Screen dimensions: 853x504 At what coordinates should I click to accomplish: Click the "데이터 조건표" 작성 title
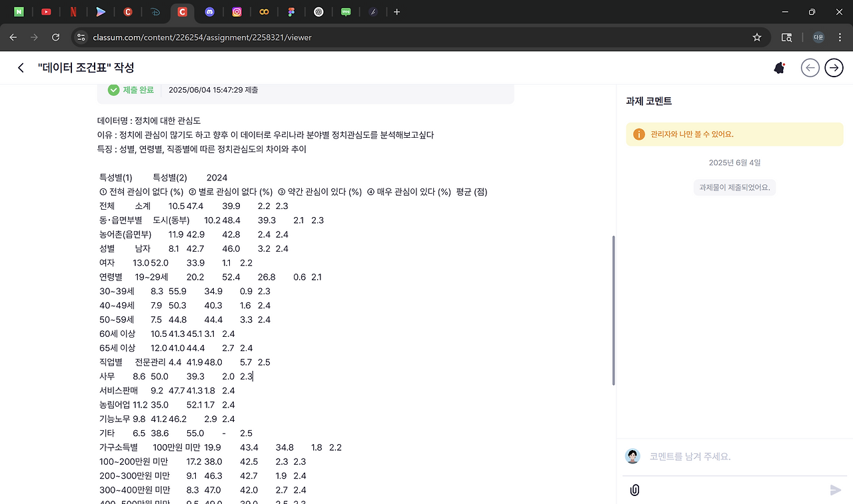86,68
